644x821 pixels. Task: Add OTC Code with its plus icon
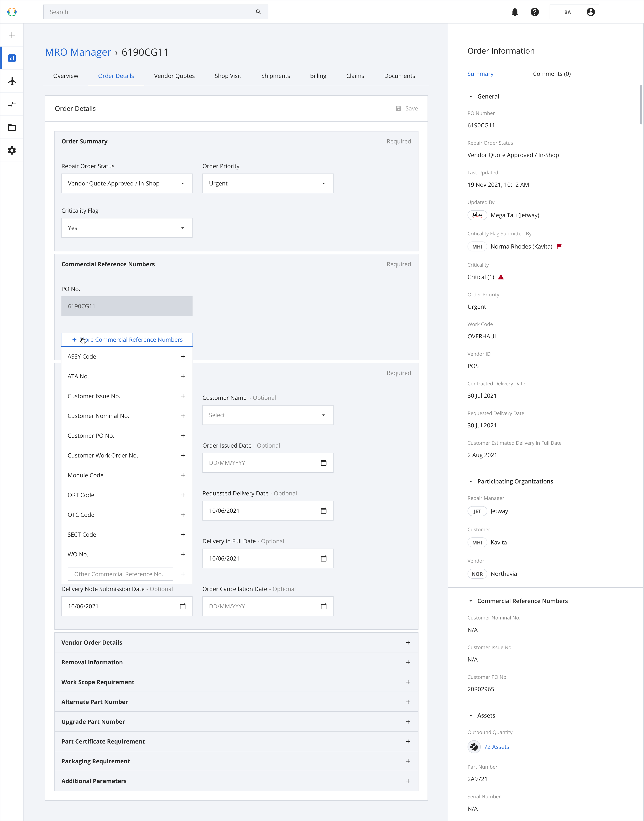coord(183,515)
